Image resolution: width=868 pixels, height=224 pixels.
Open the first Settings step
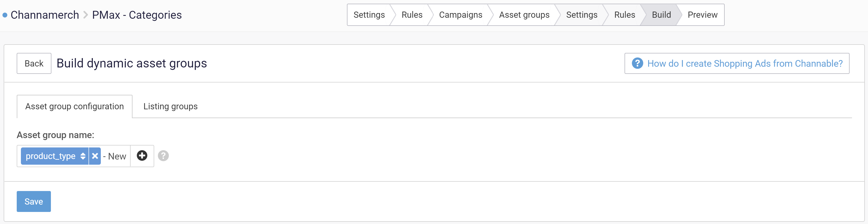tap(369, 15)
